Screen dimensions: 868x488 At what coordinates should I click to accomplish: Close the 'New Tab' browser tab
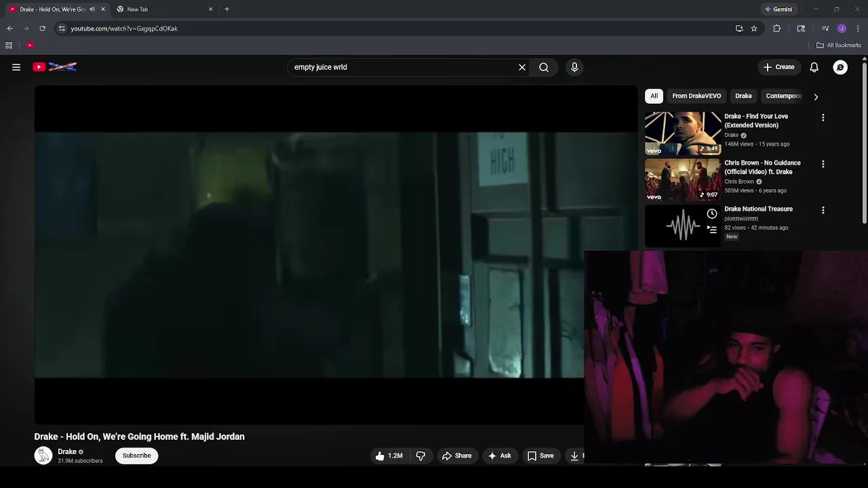pyautogui.click(x=210, y=9)
